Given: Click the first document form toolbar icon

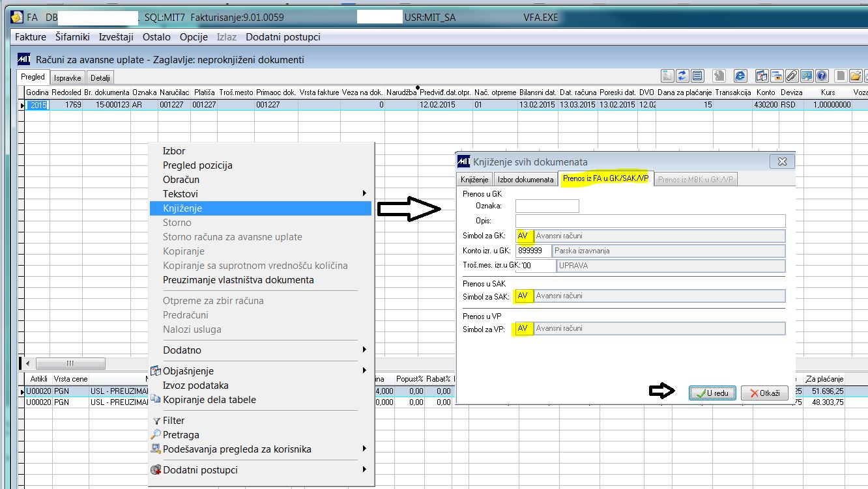Looking at the screenshot, I should pos(667,76).
